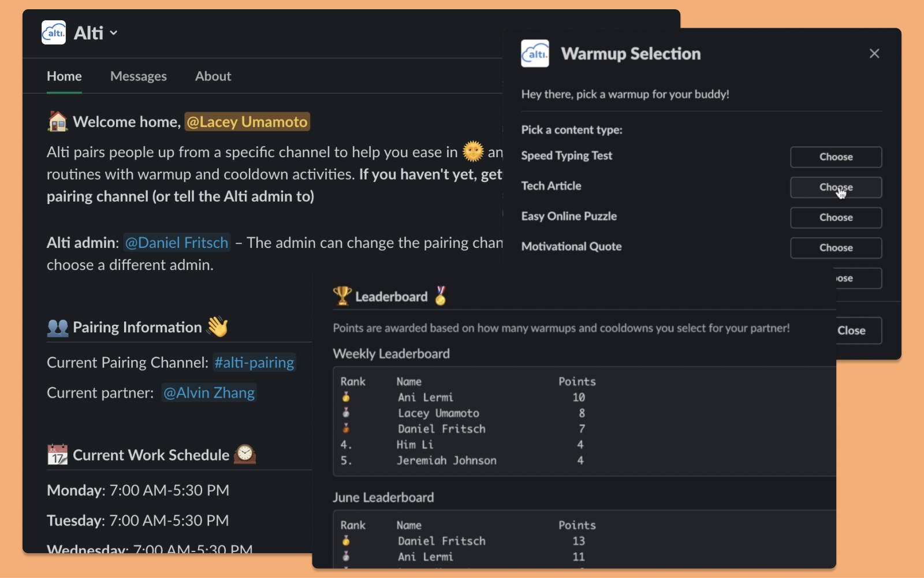
Task: Open the About tab
Action: click(213, 76)
